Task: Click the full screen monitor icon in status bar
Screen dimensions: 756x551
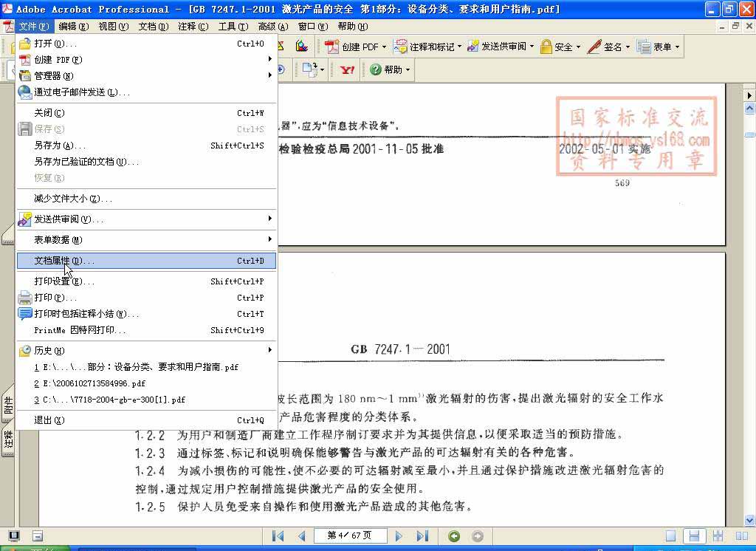Action: point(14,535)
